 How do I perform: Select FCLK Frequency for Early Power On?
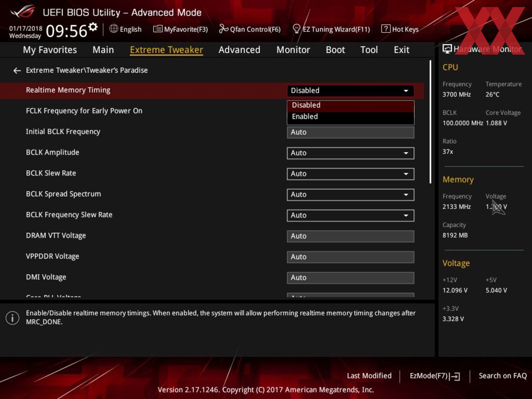(x=84, y=111)
